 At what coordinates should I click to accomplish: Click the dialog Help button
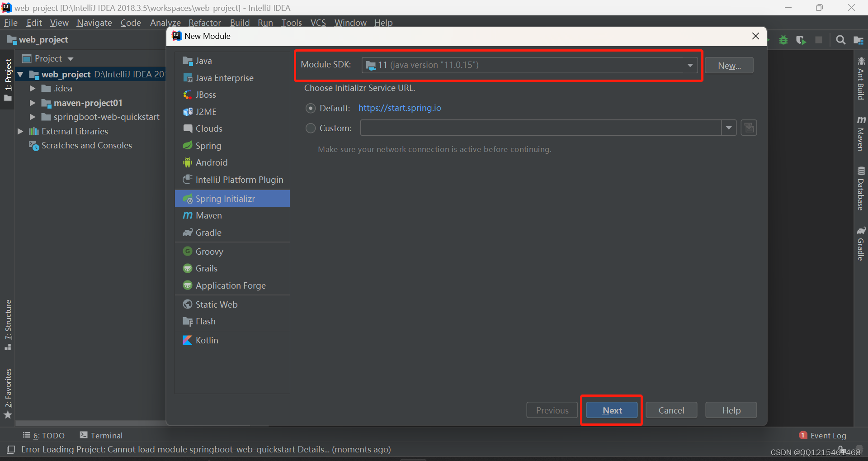pos(731,410)
